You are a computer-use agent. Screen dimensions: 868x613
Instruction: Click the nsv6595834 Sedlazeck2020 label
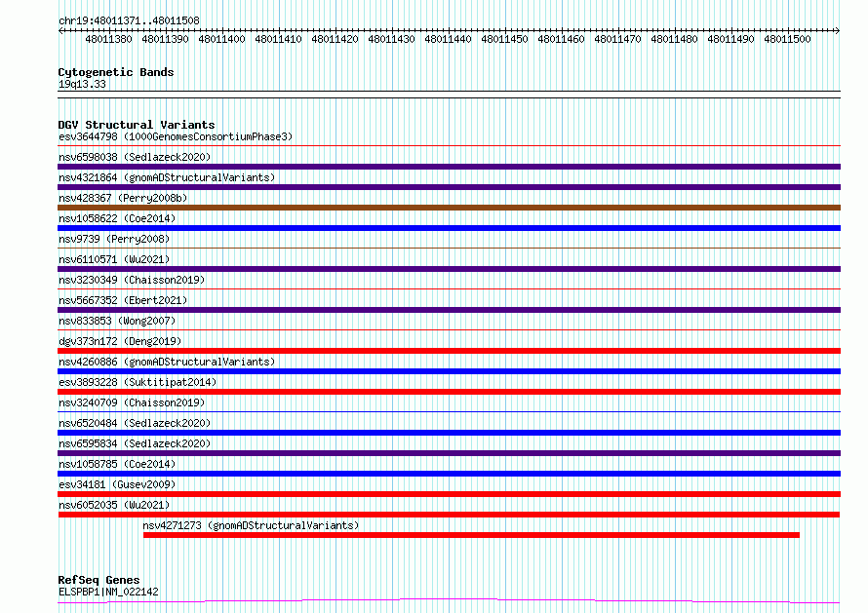click(135, 443)
